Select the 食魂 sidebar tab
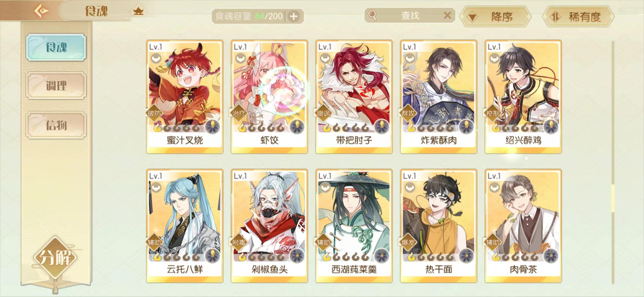This screenshot has height=297, width=644. (x=56, y=47)
